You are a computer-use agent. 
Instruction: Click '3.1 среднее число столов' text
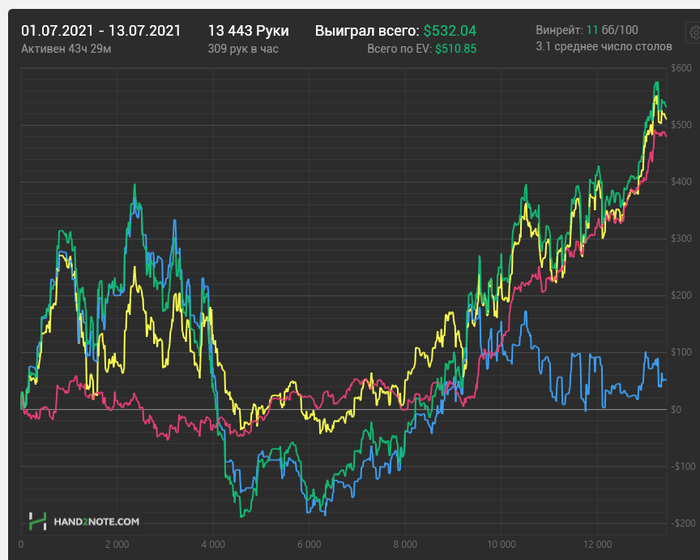click(604, 46)
